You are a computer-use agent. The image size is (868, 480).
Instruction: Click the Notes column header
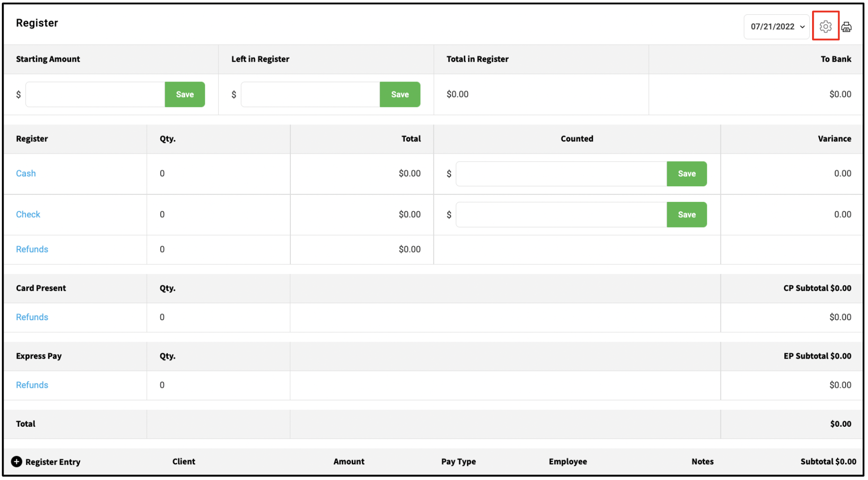(x=702, y=462)
